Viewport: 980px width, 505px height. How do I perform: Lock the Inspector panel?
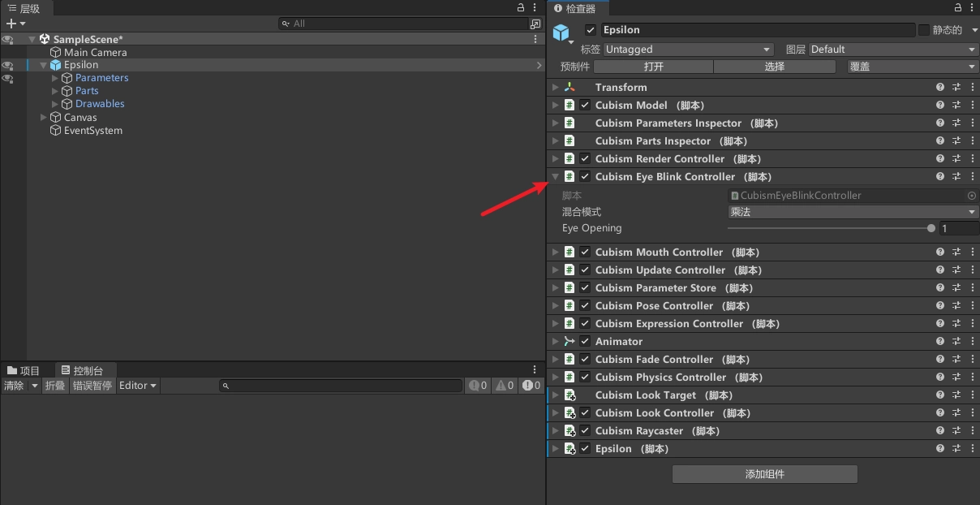coord(958,7)
